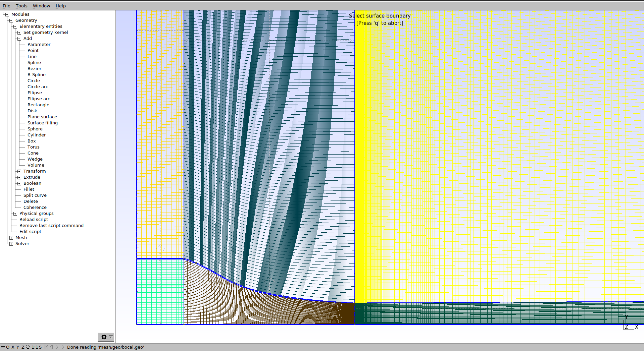This screenshot has height=351, width=644.
Task: Click Reload script
Action: (x=34, y=219)
